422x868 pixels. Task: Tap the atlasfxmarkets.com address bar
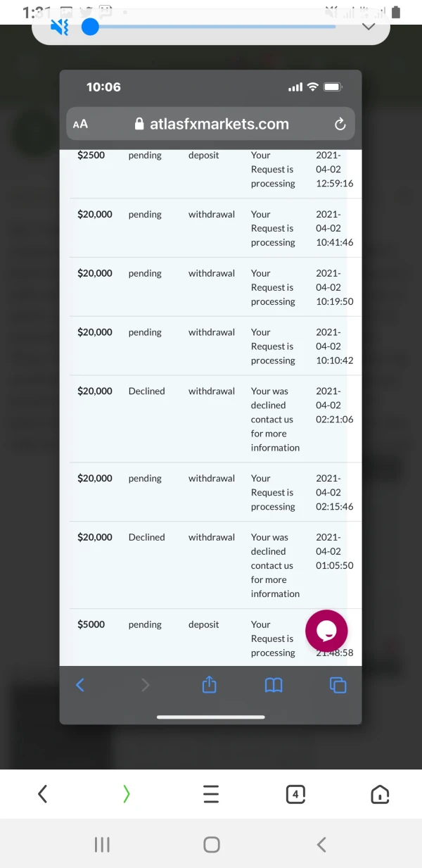(x=211, y=124)
